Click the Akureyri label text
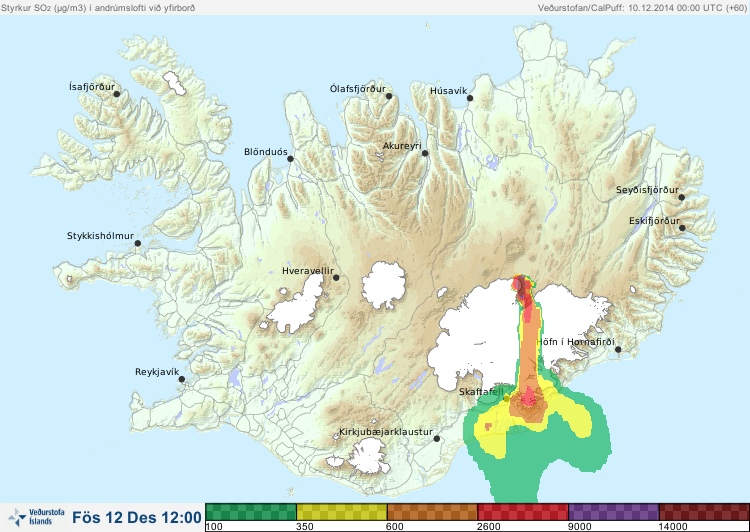The image size is (750, 532). (402, 146)
